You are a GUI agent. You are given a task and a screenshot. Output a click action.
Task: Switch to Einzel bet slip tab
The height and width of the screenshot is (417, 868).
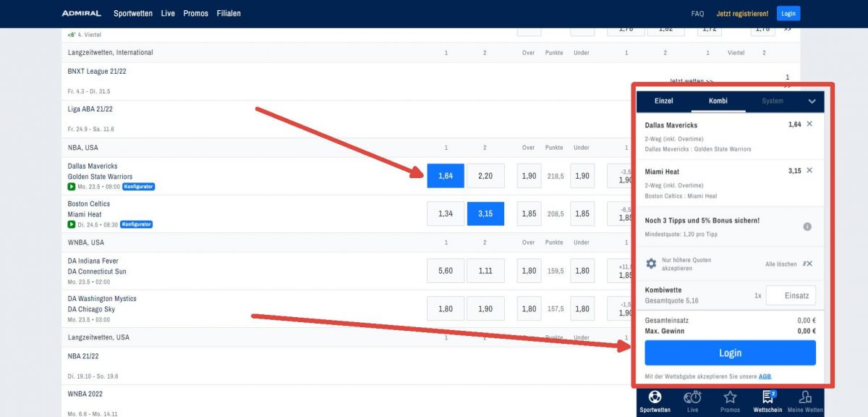pyautogui.click(x=663, y=101)
